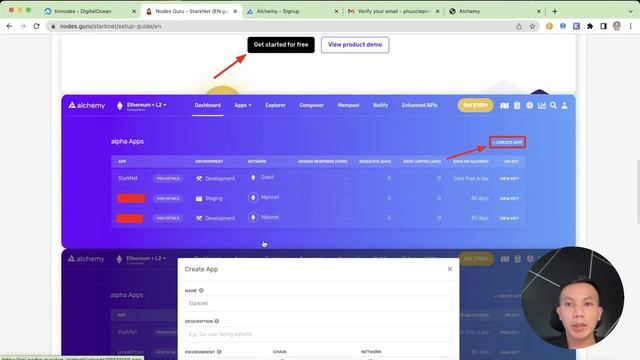This screenshot has width=640, height=360.
Task: Click the + CREATE APP button
Action: coord(508,142)
